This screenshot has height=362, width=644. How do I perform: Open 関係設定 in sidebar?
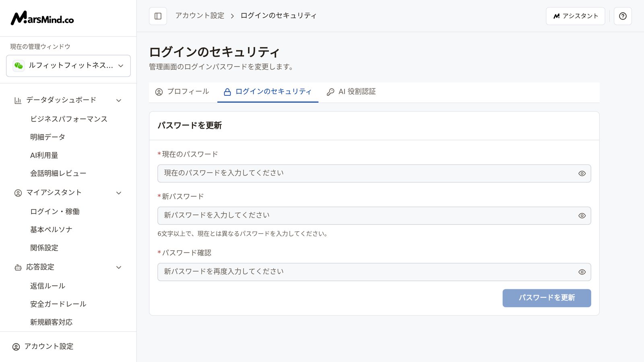[44, 248]
